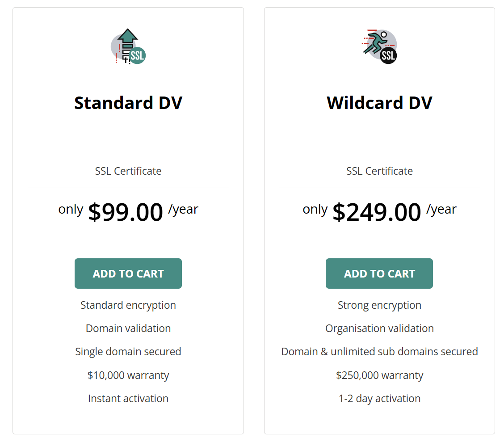Viewport: 504px width, 446px height.
Task: Click Domain & unlimited sub domains secured
Action: 379,352
